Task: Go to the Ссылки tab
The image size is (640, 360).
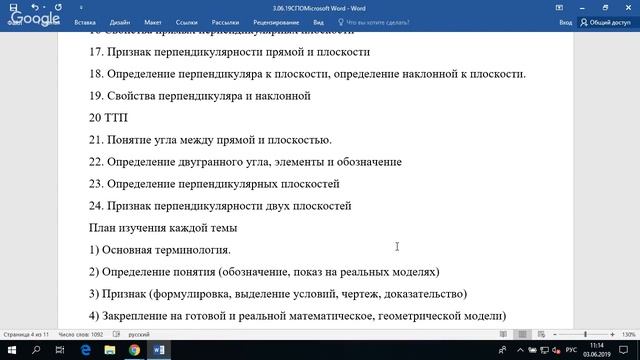Action: (187, 22)
